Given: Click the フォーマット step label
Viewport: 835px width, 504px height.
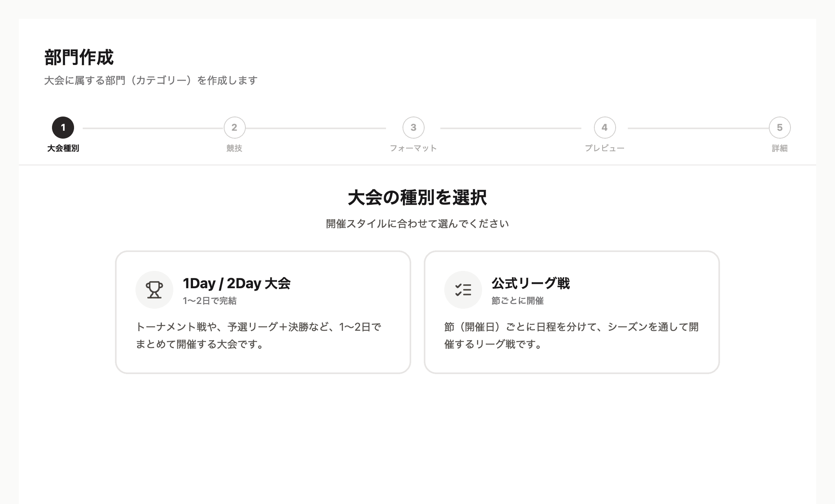Looking at the screenshot, I should point(413,148).
